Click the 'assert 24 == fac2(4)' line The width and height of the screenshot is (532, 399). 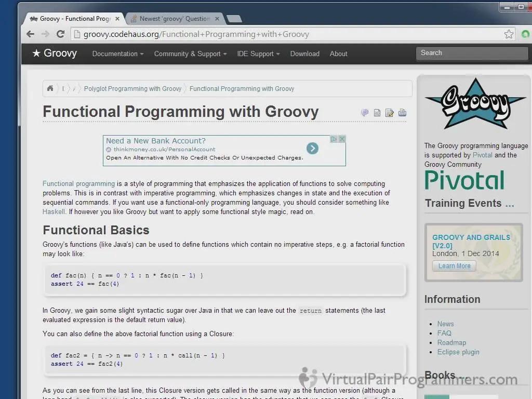coord(87,364)
